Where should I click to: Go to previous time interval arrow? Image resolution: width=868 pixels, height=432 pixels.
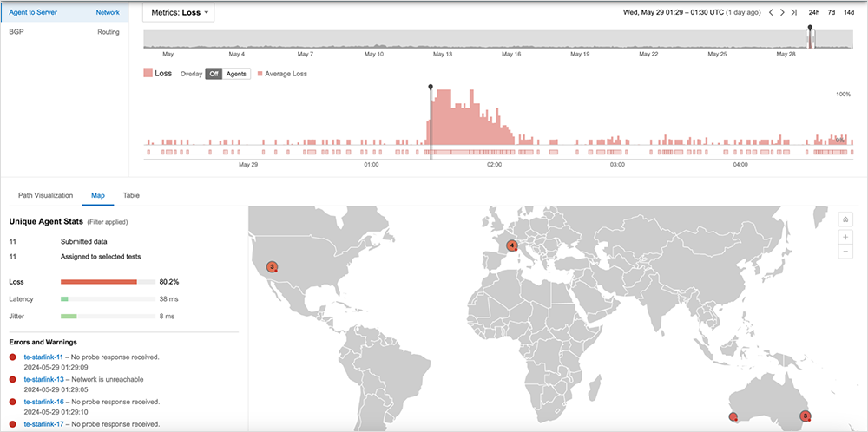point(771,12)
